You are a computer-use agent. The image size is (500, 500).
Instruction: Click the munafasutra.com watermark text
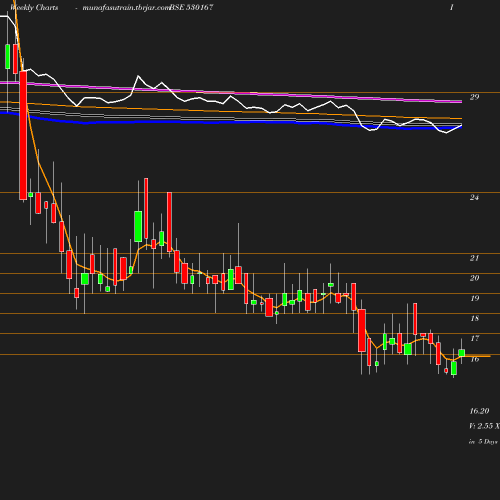(x=127, y=7)
